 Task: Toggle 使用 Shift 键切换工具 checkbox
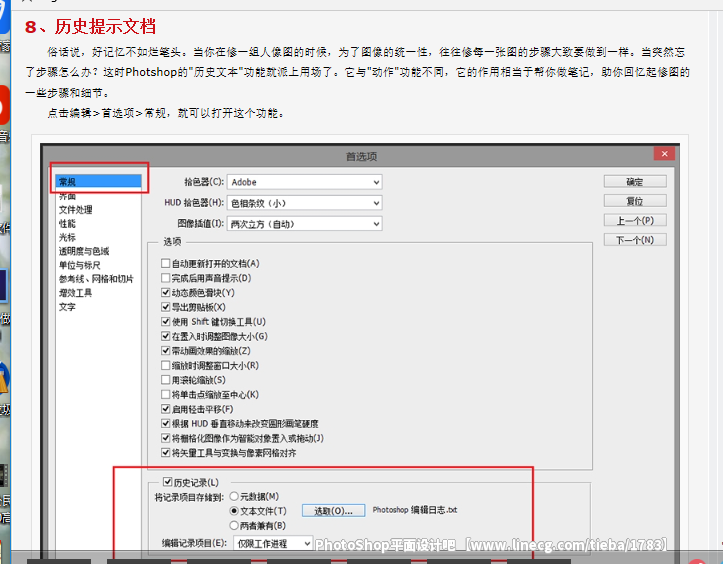[x=166, y=321]
